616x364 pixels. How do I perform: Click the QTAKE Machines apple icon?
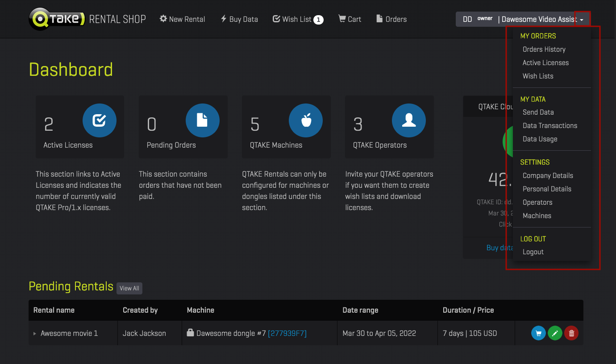(x=306, y=120)
